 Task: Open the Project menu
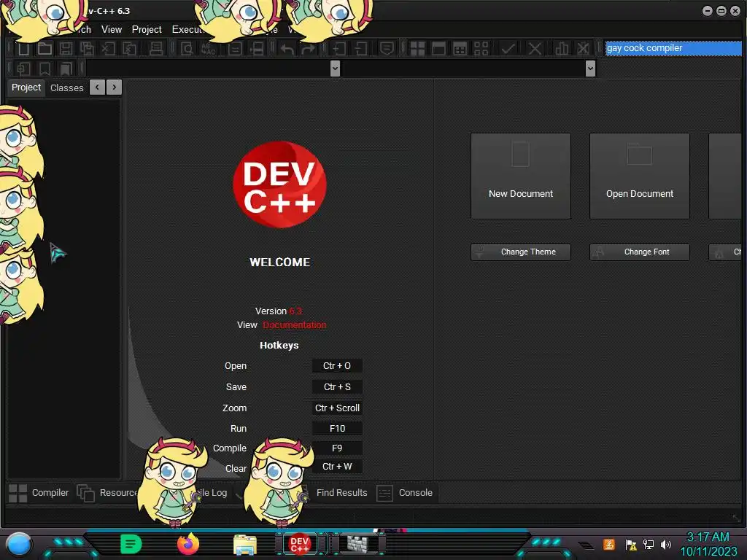[x=147, y=29]
